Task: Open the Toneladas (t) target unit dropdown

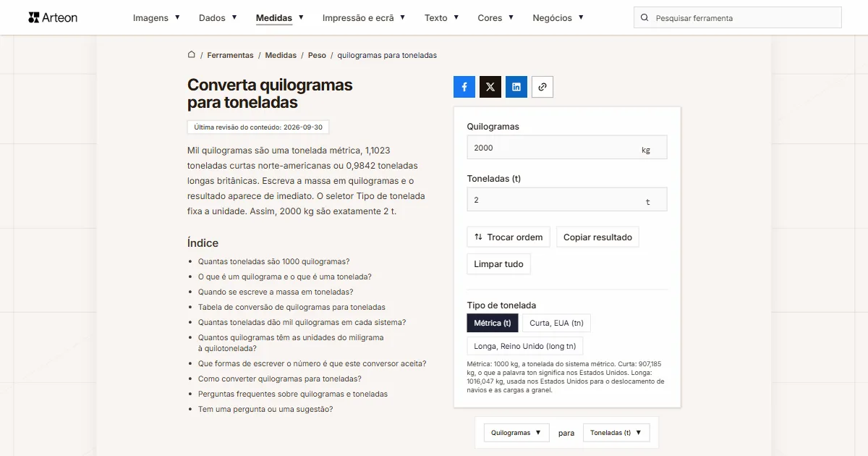Action: (616, 433)
